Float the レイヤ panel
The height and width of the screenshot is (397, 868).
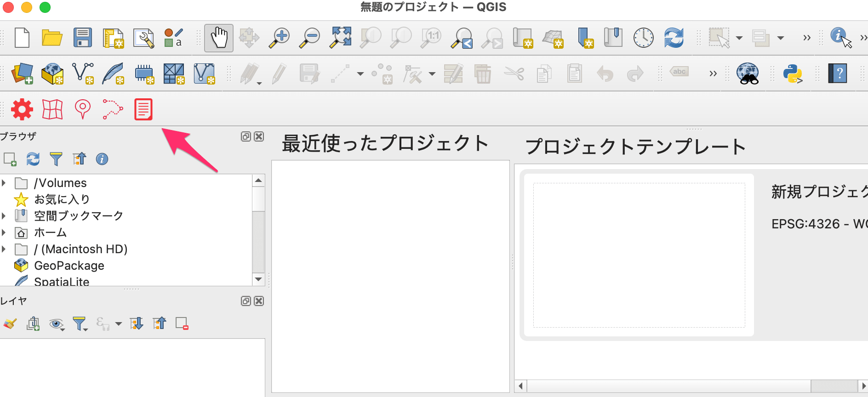(246, 301)
